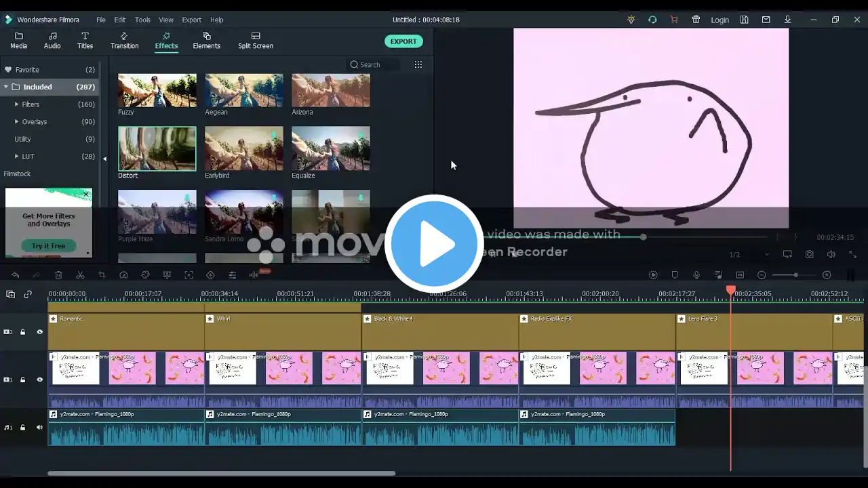Screen dimensions: 868x488
Task: Toggle the lock on video track 1
Action: [x=22, y=380]
